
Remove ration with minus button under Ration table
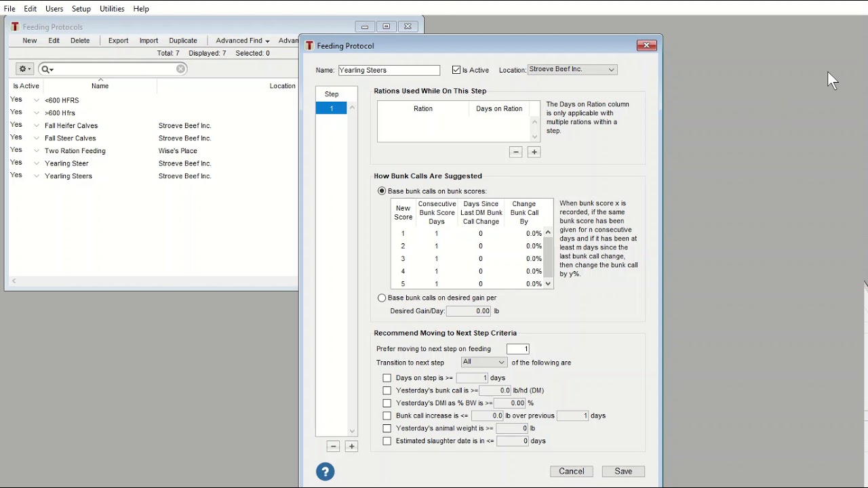click(x=515, y=152)
